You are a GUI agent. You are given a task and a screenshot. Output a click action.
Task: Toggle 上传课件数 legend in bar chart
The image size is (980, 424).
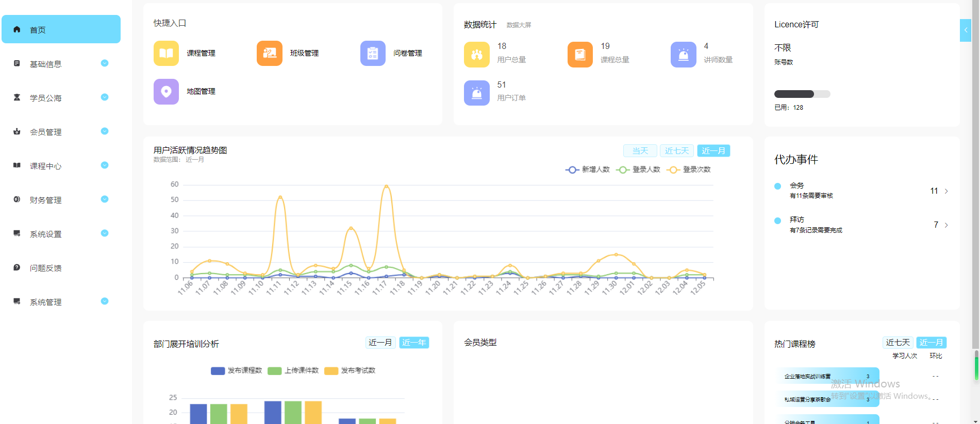pyautogui.click(x=293, y=370)
